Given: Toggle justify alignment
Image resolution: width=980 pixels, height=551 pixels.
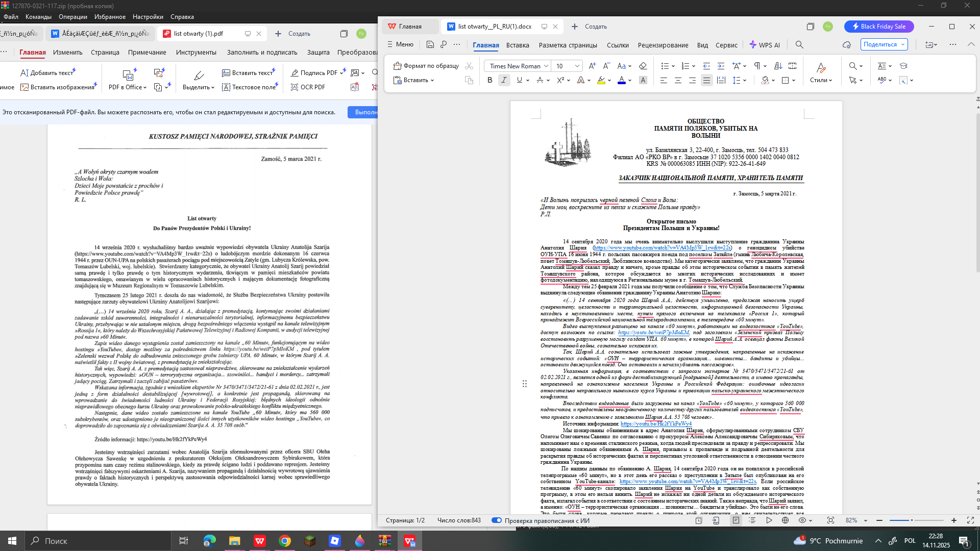Looking at the screenshot, I should click(706, 80).
